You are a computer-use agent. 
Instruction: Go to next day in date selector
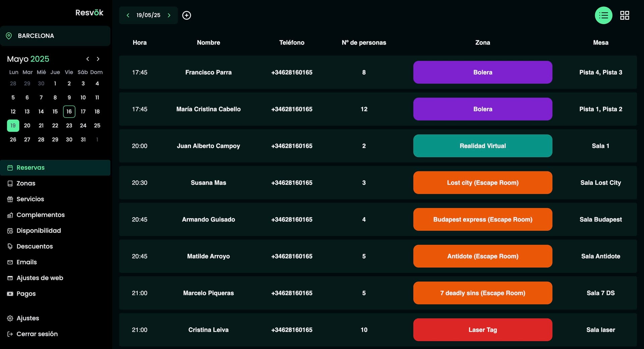point(169,15)
